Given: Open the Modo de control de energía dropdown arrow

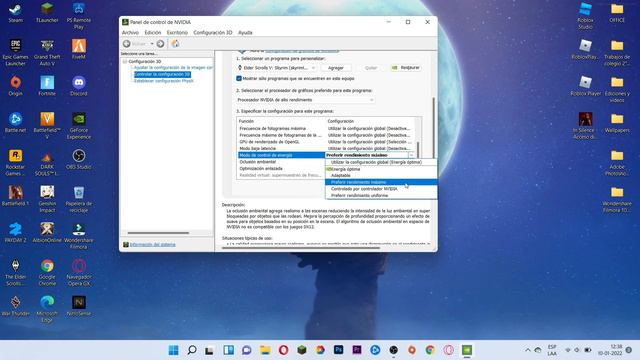Looking at the screenshot, I should click(x=411, y=155).
